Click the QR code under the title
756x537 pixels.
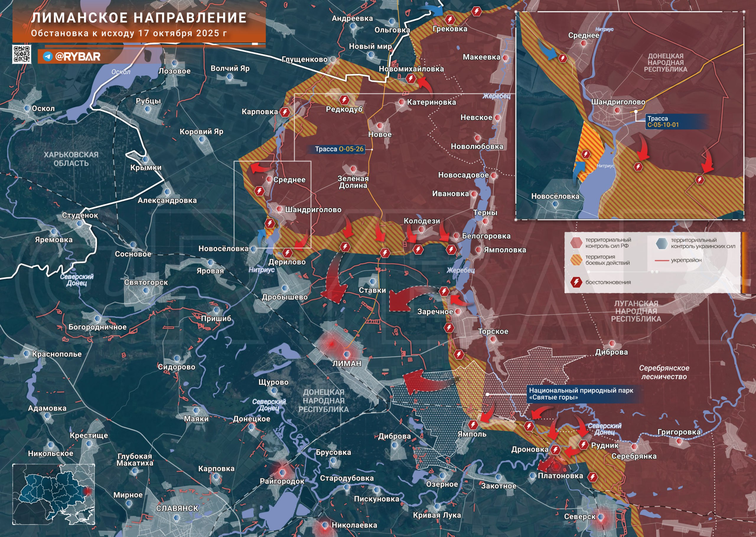(22, 54)
